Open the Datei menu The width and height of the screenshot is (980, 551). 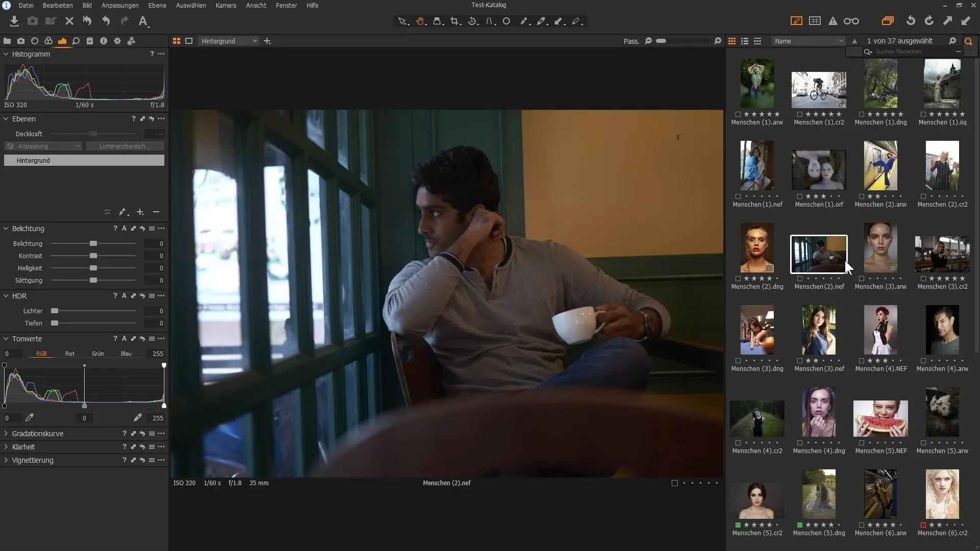tap(26, 5)
